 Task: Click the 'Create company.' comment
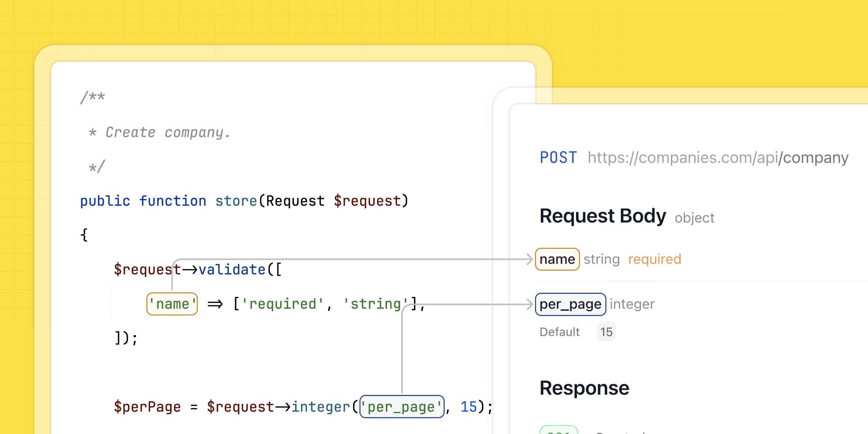[168, 132]
